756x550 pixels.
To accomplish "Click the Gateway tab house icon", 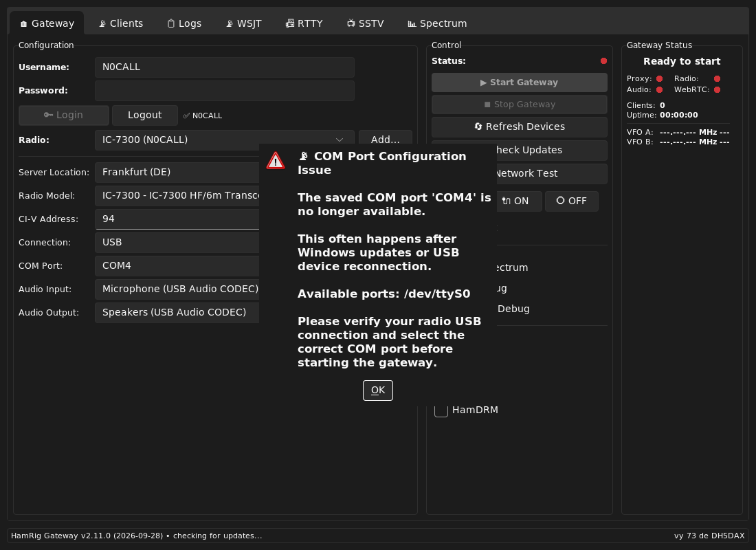I will 23,23.
